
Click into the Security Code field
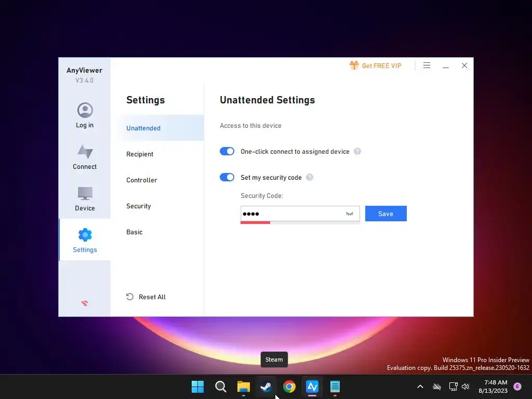300,214
